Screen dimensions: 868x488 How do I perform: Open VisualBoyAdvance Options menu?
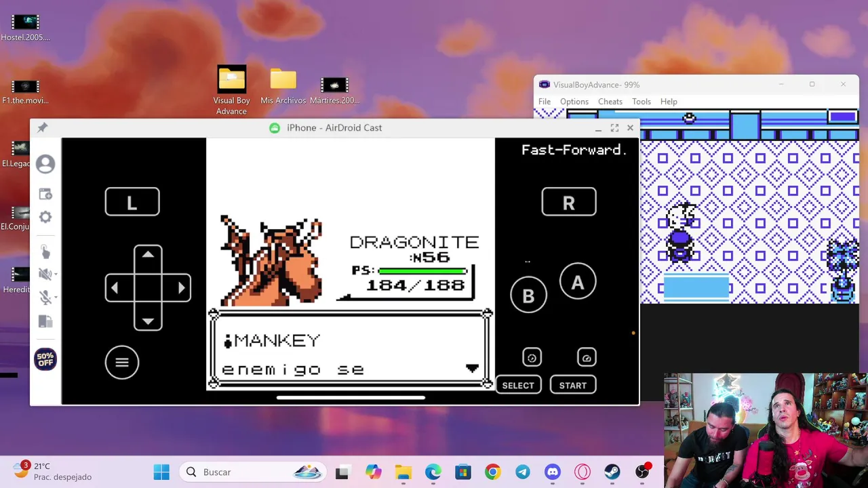tap(574, 102)
